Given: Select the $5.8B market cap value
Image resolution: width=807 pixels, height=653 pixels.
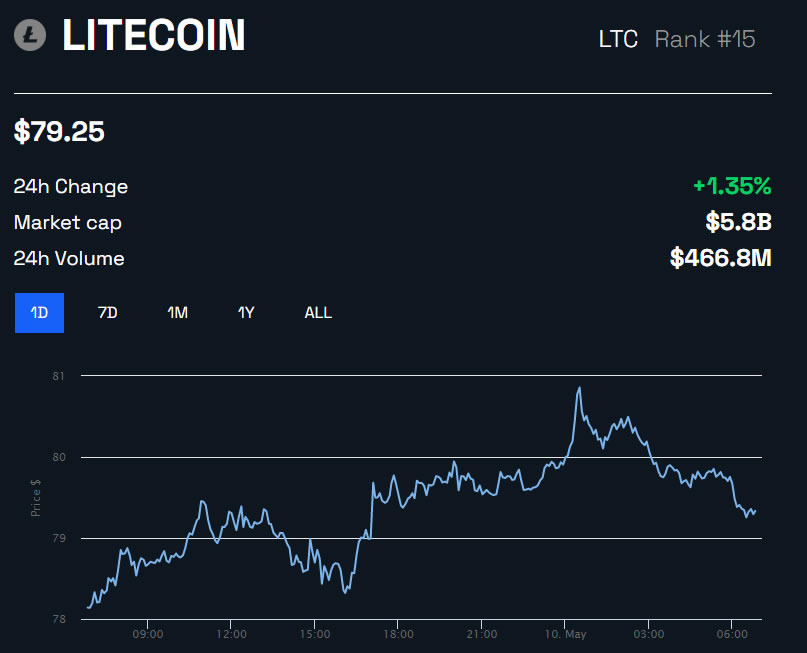Looking at the screenshot, I should 738,222.
